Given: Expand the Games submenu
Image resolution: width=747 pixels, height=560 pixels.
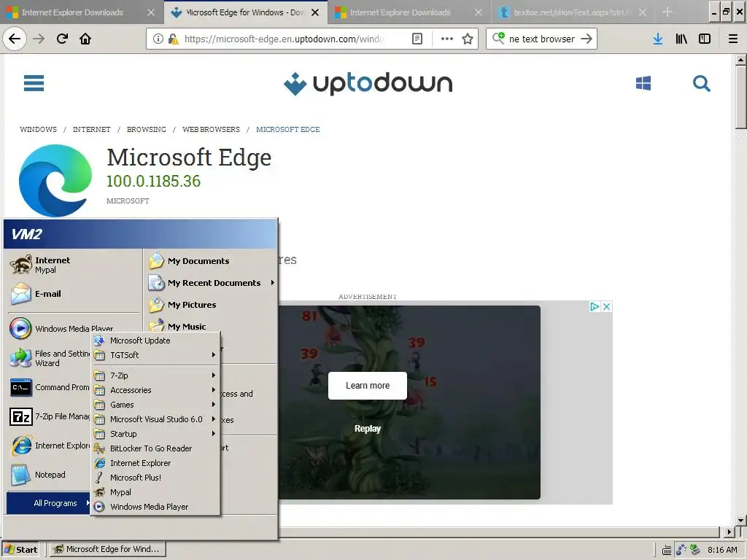Looking at the screenshot, I should pyautogui.click(x=156, y=404).
